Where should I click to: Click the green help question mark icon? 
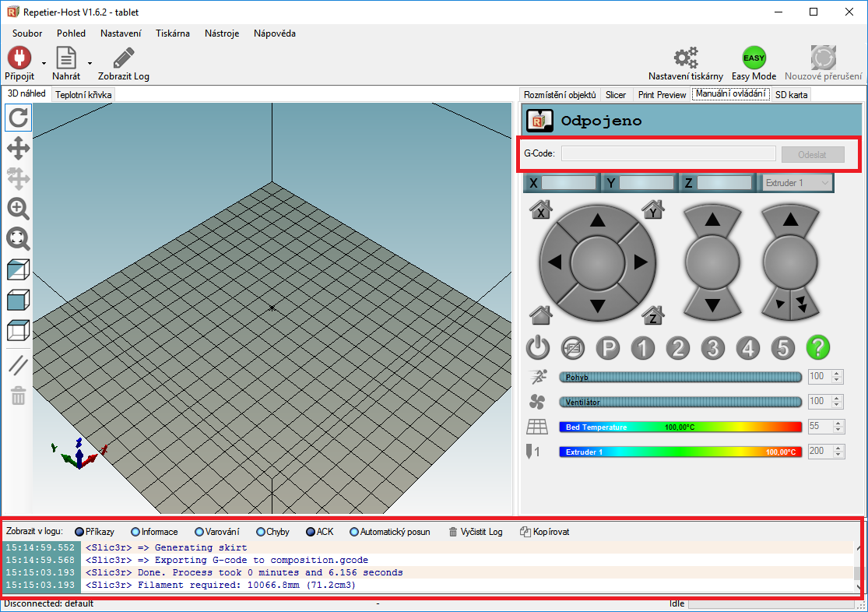pos(818,347)
